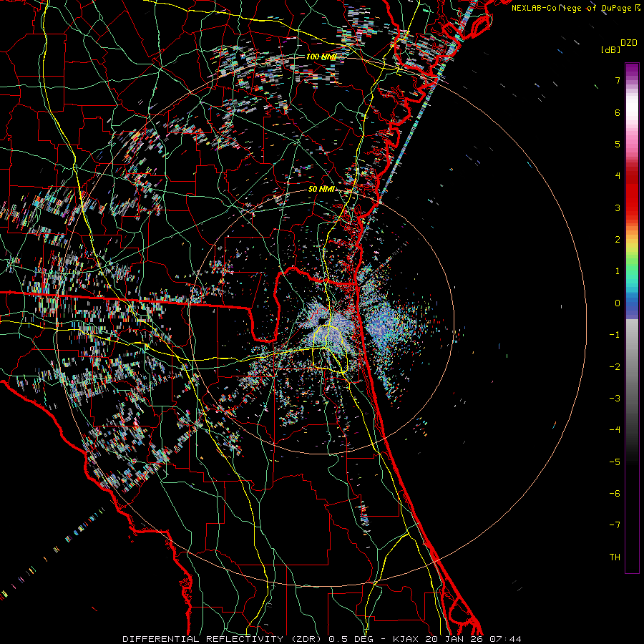Click the DZD product label

pos(628,43)
